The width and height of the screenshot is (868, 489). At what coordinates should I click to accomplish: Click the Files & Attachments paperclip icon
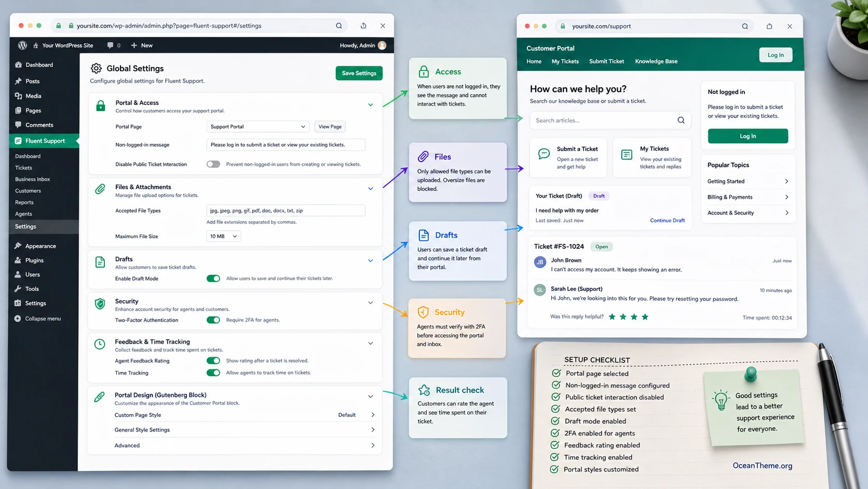point(100,190)
